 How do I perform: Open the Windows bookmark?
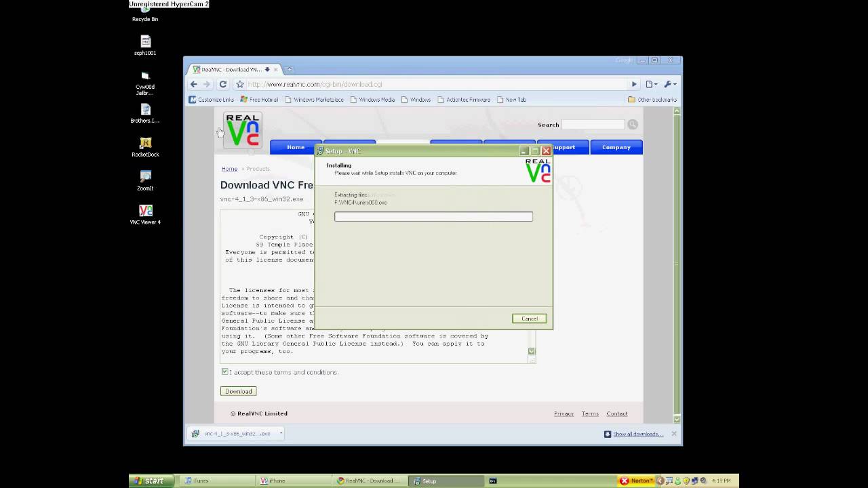click(416, 100)
